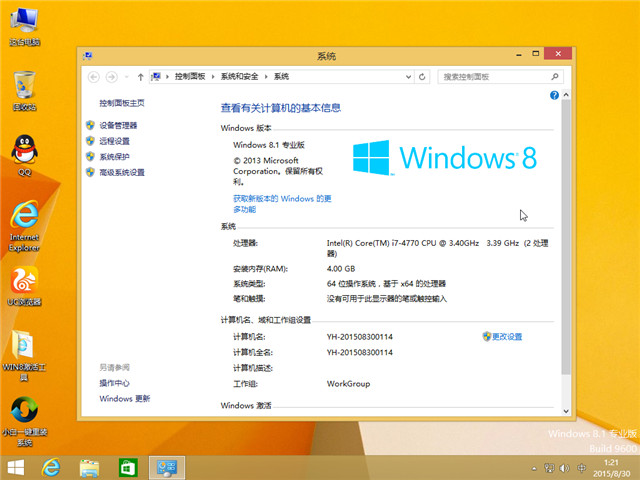Open Internet Explorer from the taskbar
The image size is (640, 480).
pyautogui.click(x=51, y=468)
